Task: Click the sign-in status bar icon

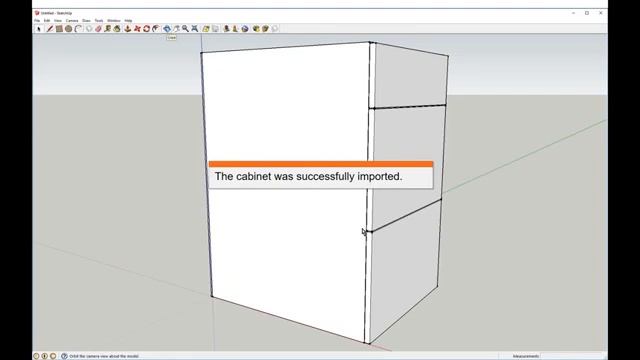Action: tap(53, 356)
